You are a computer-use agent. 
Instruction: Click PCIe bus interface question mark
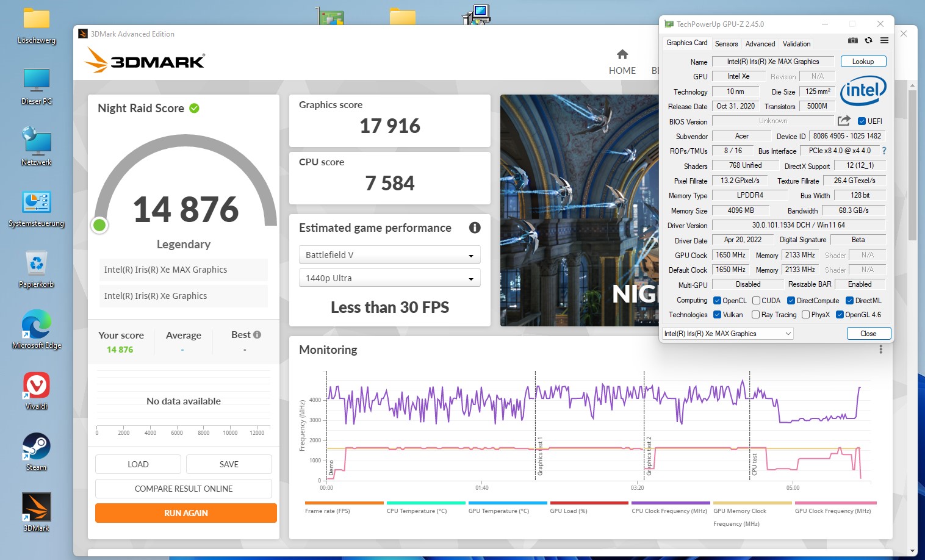pyautogui.click(x=884, y=151)
